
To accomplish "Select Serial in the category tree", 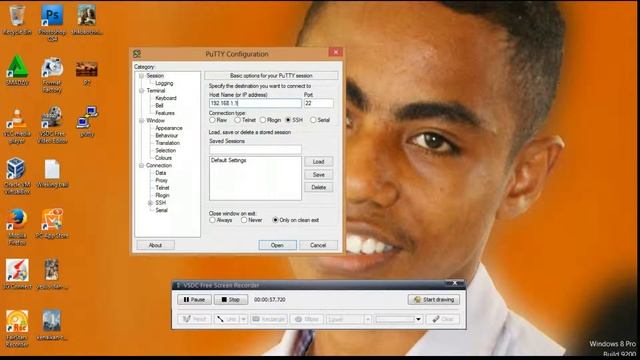I will pos(161,210).
